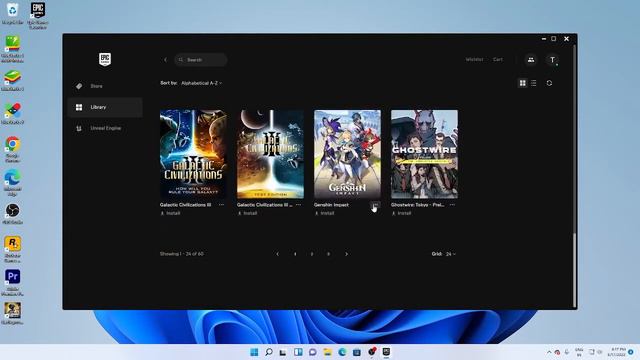This screenshot has width=640, height=360.
Task: Open the Wishlist link
Action: (x=474, y=60)
